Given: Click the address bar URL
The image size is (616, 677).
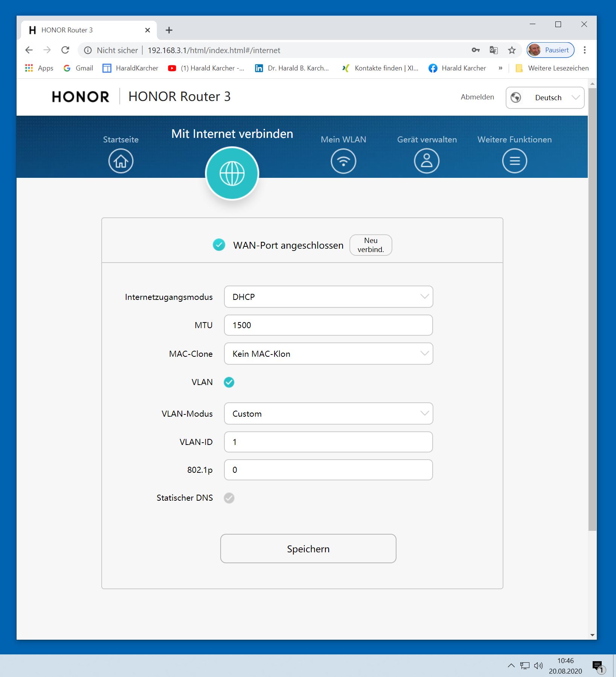Looking at the screenshot, I should point(214,50).
